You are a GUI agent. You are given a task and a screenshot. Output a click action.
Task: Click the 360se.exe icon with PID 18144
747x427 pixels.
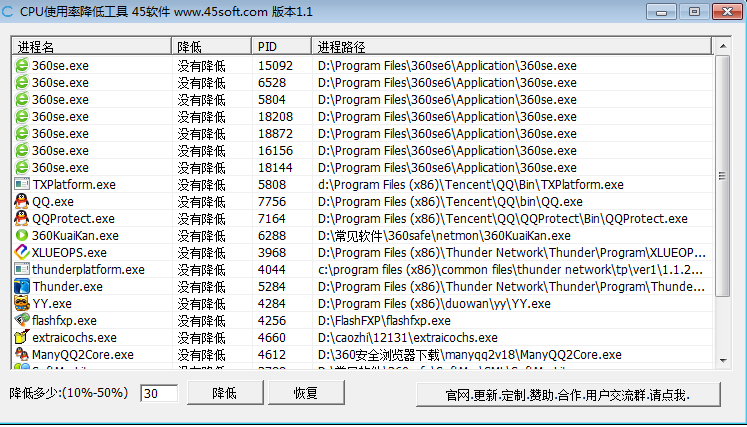coord(21,168)
